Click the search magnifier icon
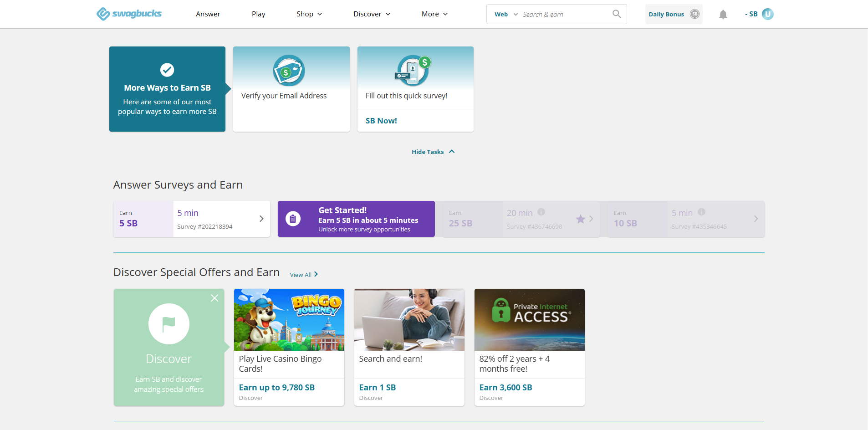The width and height of the screenshot is (868, 430). [617, 14]
